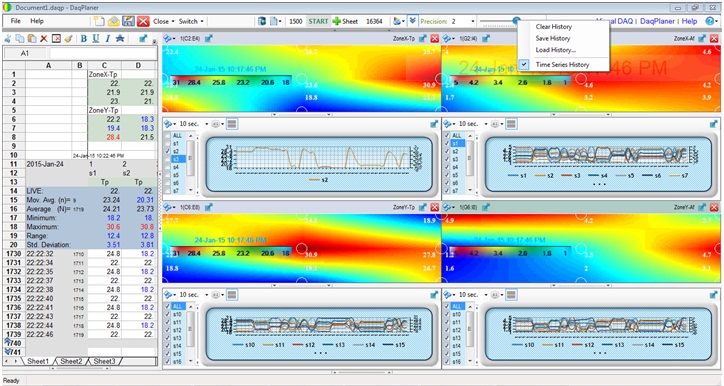Click the Save floppy disk icon
The image size is (724, 386).
pos(128,21)
